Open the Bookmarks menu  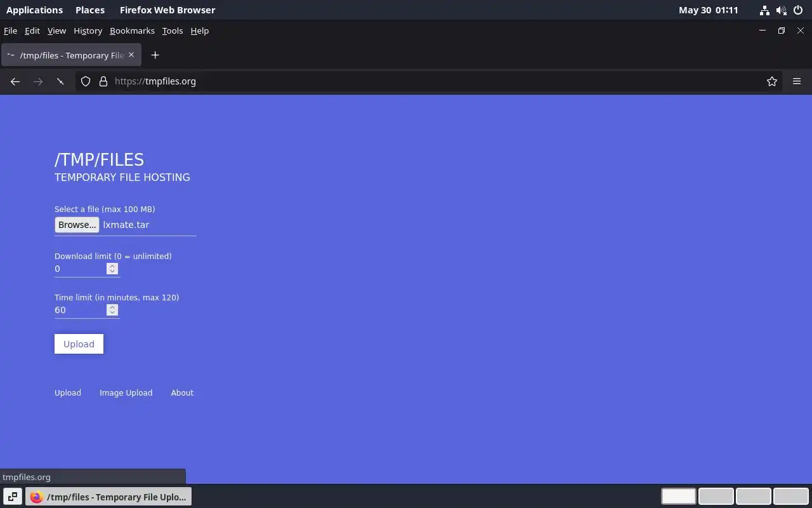point(132,30)
